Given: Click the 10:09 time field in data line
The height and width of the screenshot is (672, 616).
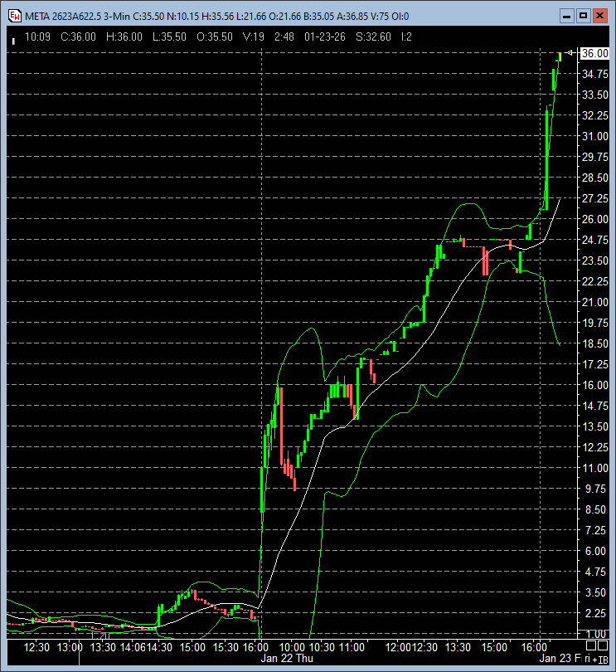Looking at the screenshot, I should 37,37.
